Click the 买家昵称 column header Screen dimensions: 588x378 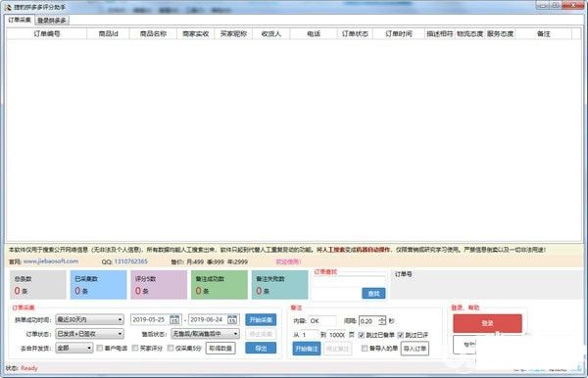233,33
